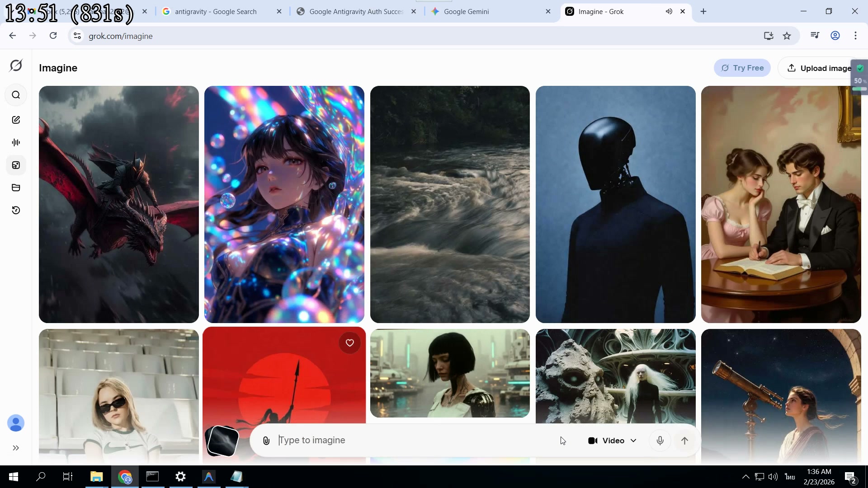The image size is (868, 488).
Task: Expand the sidebar with double chevron
Action: (16, 448)
